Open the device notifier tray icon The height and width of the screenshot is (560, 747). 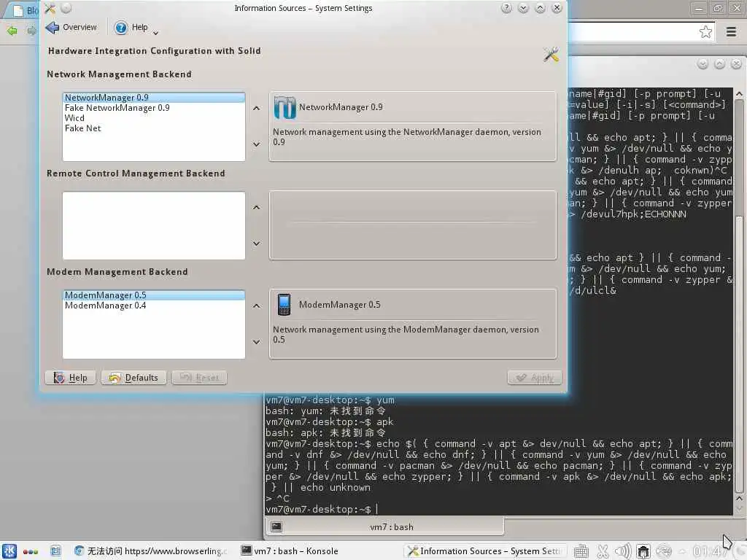point(643,551)
